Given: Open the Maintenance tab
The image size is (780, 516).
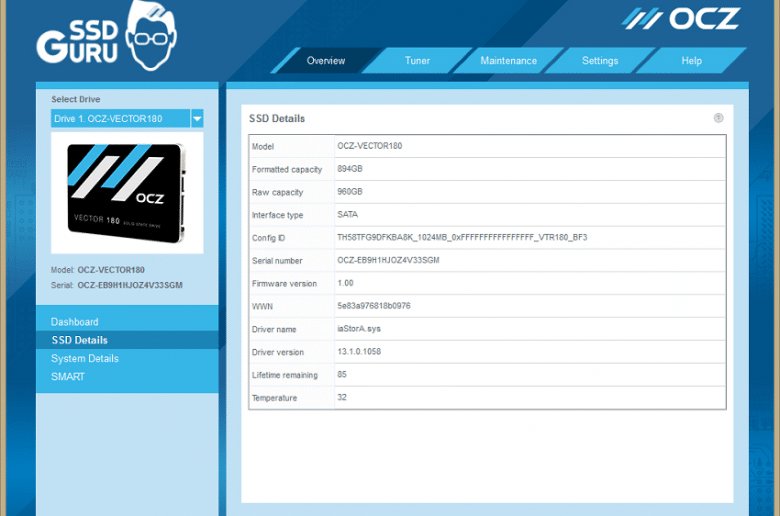Looking at the screenshot, I should (508, 61).
